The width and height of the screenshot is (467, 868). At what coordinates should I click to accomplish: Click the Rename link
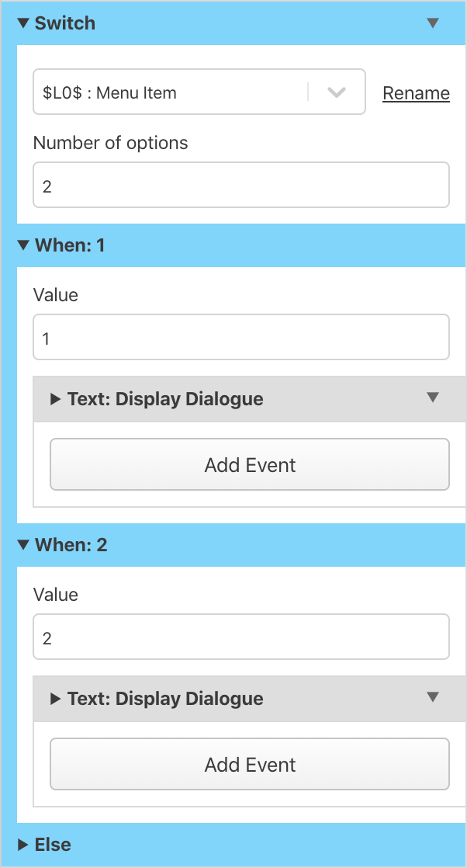[416, 92]
